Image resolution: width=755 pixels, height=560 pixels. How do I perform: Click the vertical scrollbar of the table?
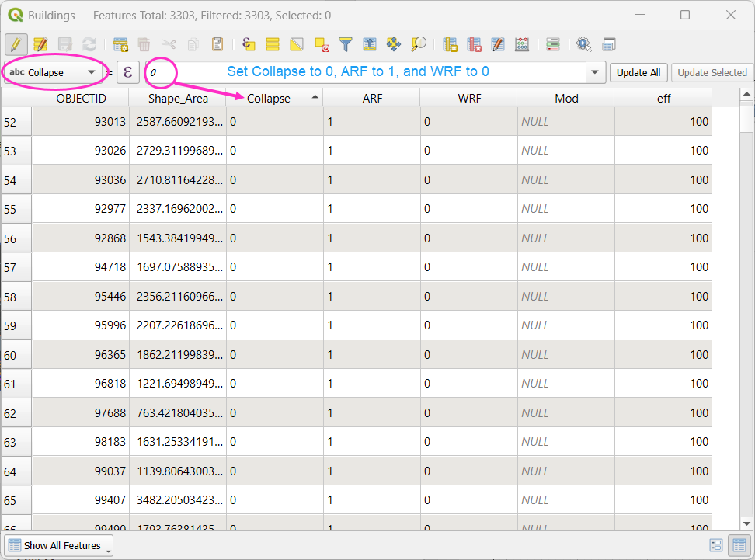(746, 311)
